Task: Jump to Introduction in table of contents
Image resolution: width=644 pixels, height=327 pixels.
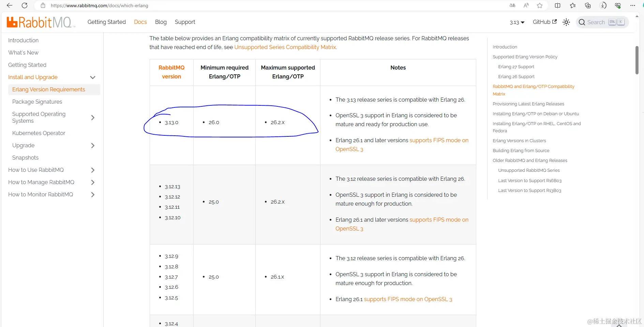Action: pos(505,47)
